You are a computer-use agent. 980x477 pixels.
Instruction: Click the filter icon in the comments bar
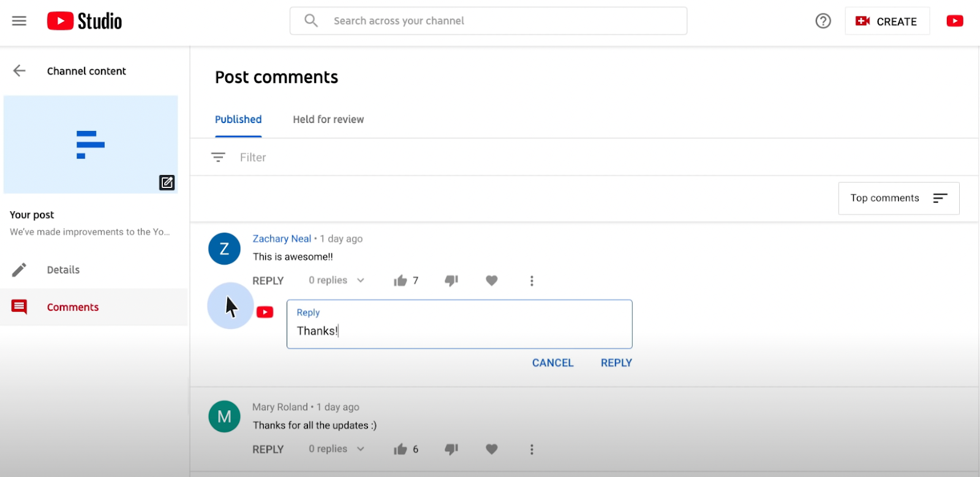(218, 157)
